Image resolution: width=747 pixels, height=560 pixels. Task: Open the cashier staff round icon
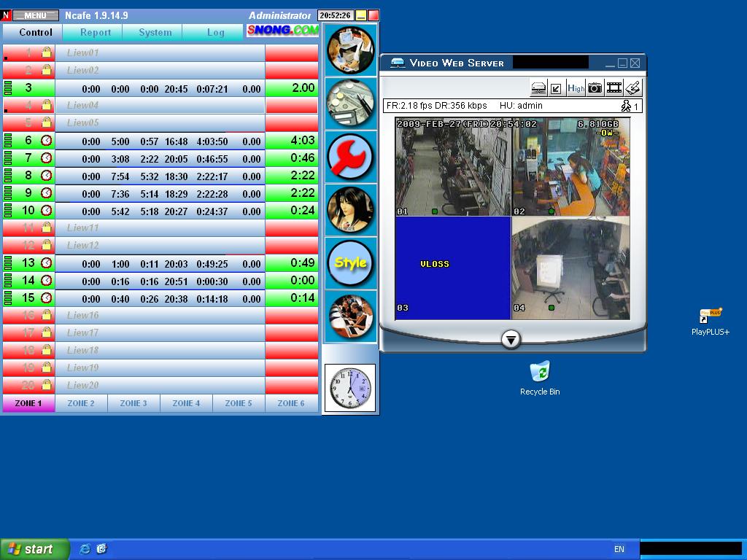(x=351, y=50)
